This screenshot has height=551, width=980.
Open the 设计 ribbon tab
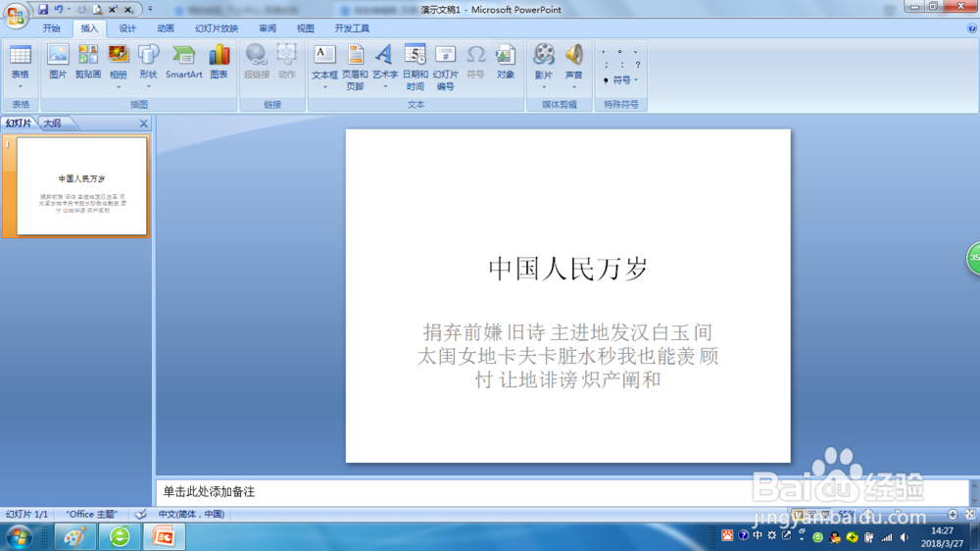pos(127,28)
